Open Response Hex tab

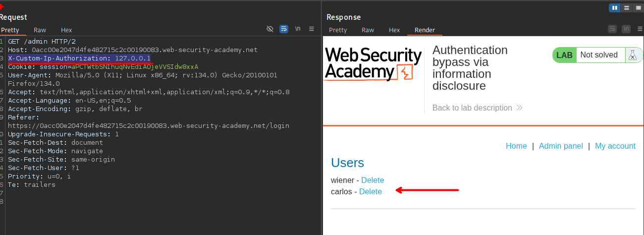[394, 30]
